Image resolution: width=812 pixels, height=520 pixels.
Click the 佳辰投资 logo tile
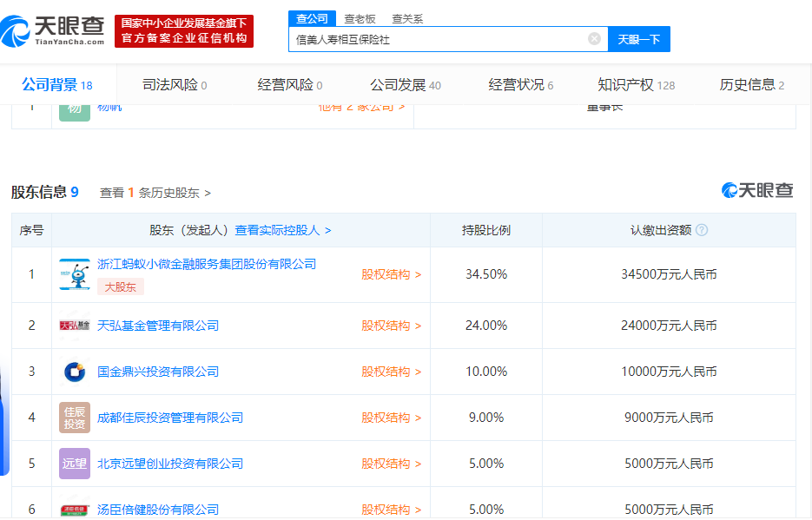pyautogui.click(x=75, y=418)
